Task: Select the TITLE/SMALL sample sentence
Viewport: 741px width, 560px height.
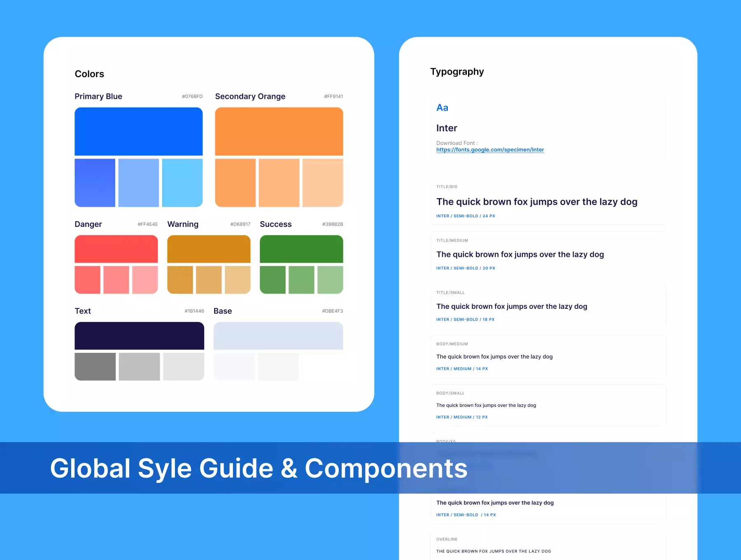Action: point(512,306)
